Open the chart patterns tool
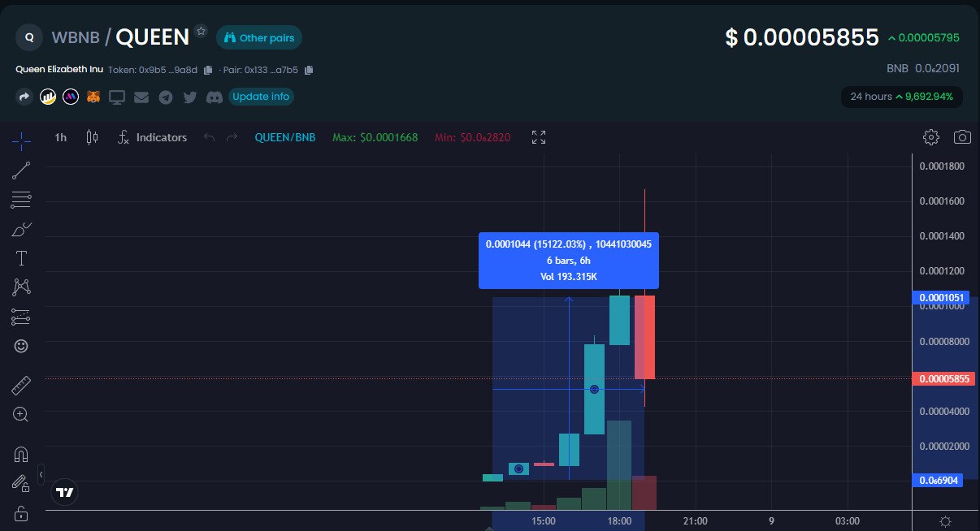 [21, 287]
